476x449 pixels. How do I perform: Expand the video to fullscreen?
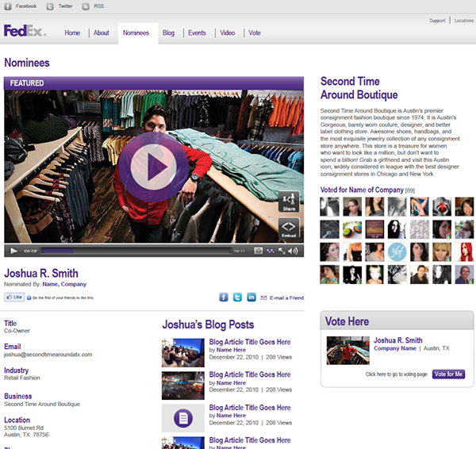point(282,251)
